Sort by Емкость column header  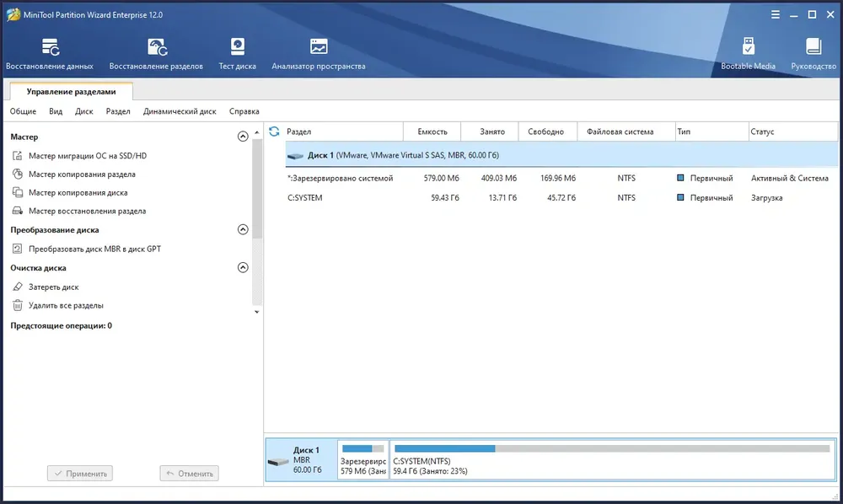pyautogui.click(x=432, y=131)
